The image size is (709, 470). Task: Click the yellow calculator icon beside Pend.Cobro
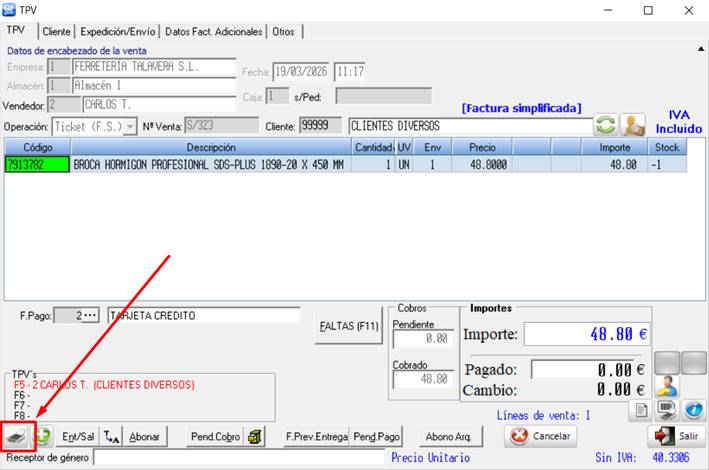[256, 436]
